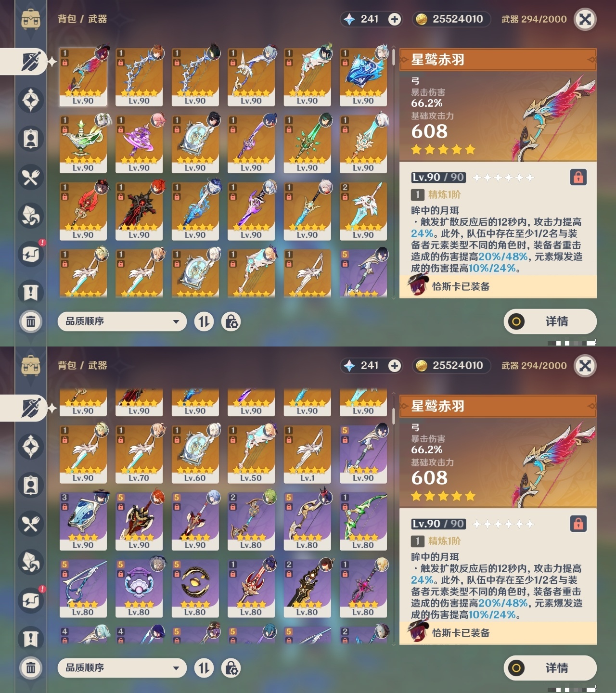Open the red-dot gadgets category in lower sidebar

pos(31,601)
